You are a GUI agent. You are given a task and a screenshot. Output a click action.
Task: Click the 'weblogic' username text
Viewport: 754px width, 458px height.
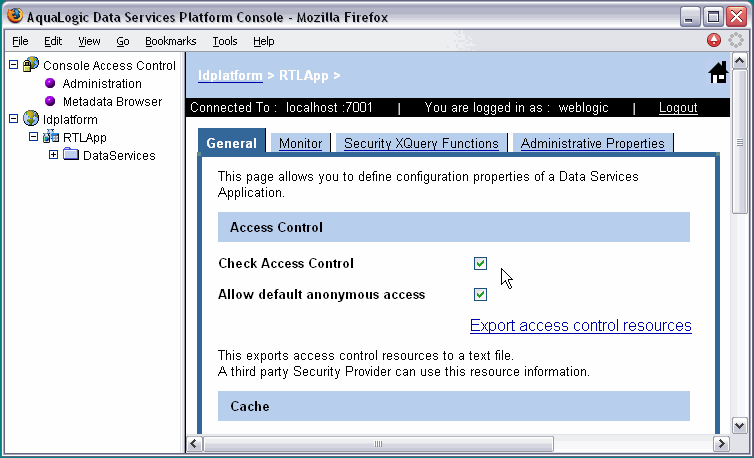(x=583, y=107)
